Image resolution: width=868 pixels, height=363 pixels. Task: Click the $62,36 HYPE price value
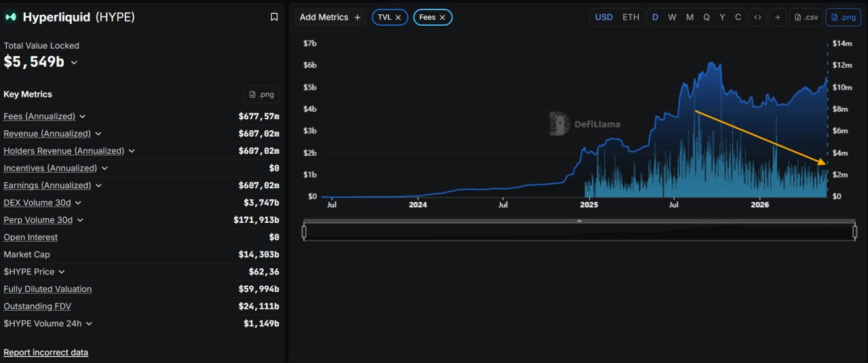click(264, 272)
